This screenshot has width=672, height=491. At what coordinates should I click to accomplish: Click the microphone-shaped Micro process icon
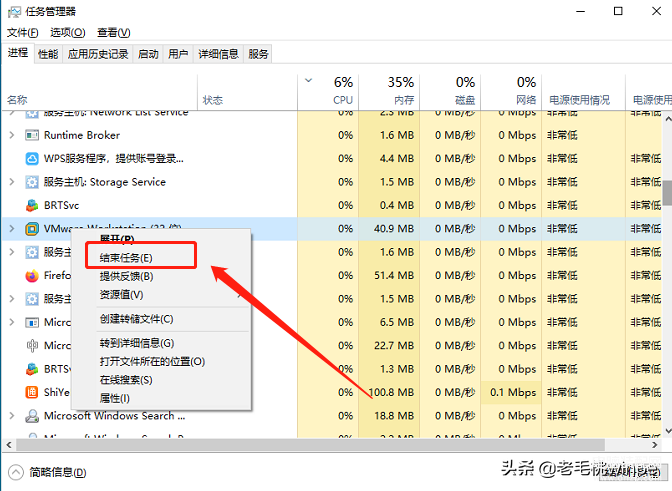[x=32, y=345]
